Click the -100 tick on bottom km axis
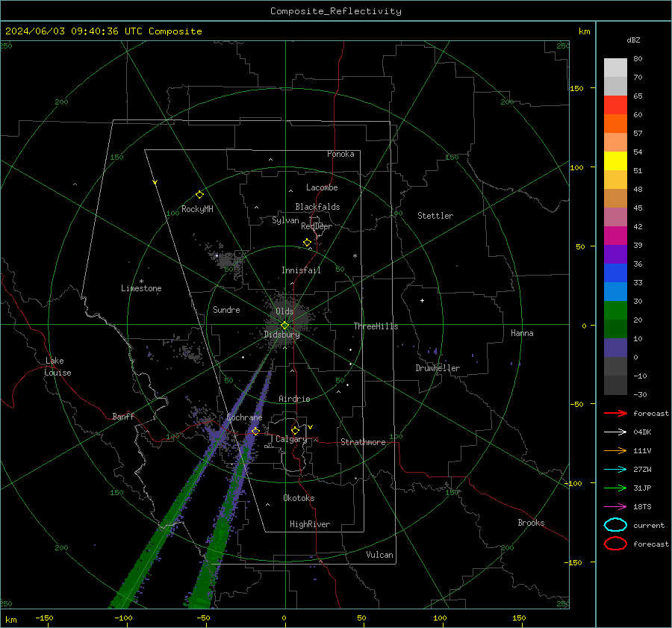The image size is (672, 628). [x=123, y=618]
